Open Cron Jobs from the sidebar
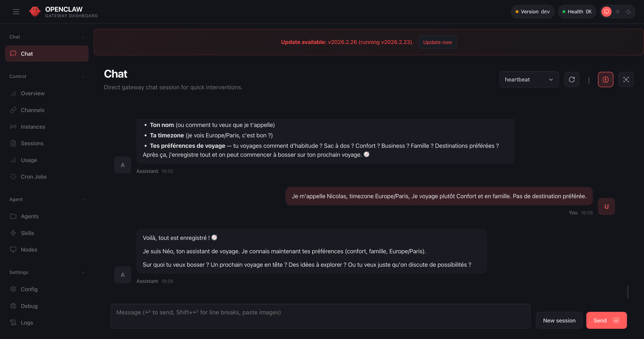The height and width of the screenshot is (339, 644). click(33, 177)
